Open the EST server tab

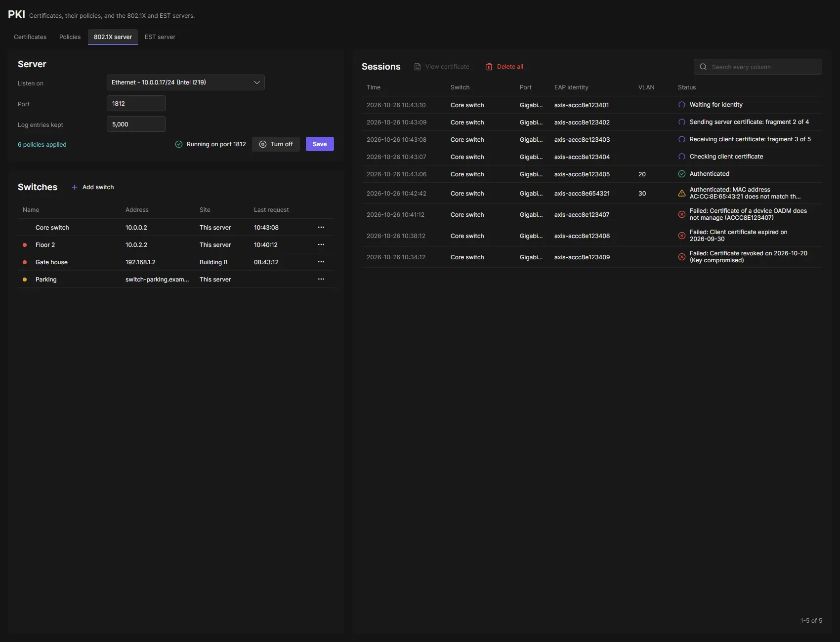pyautogui.click(x=160, y=37)
